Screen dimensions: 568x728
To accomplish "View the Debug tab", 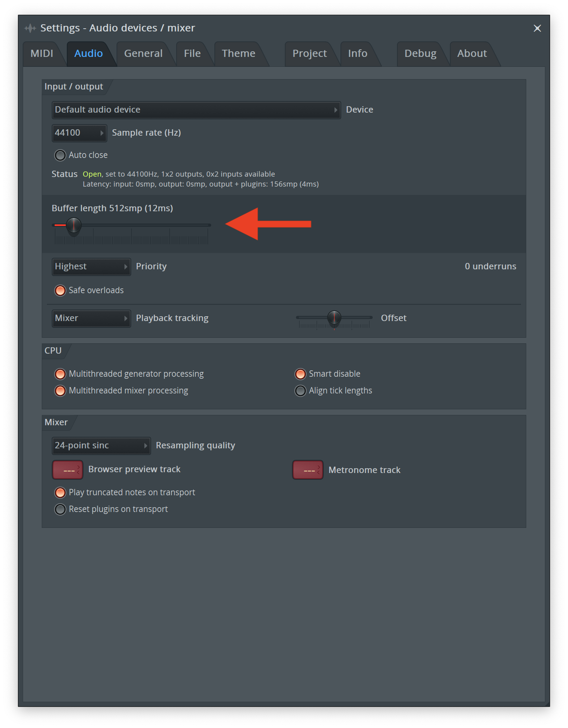I will pos(420,53).
